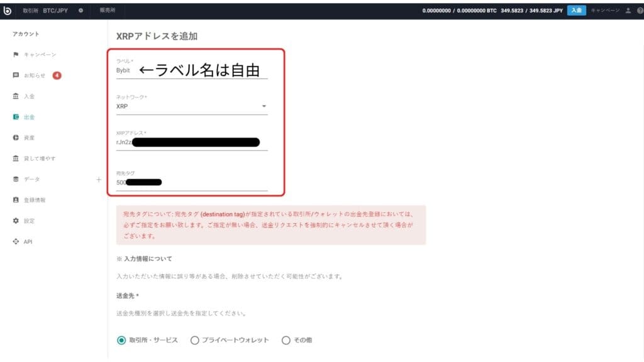644x362 pixels.
Task: Click the lending bank icon
Action: [16, 158]
